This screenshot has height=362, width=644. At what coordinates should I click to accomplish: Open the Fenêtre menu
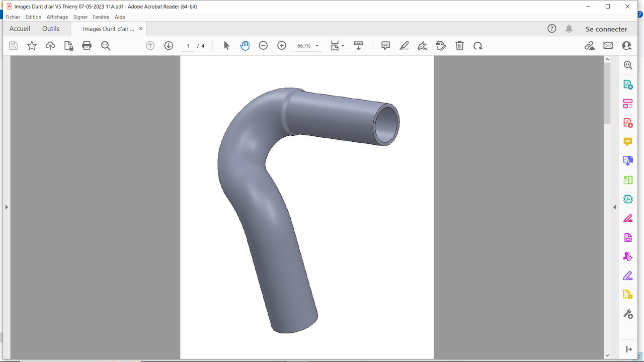tap(101, 17)
